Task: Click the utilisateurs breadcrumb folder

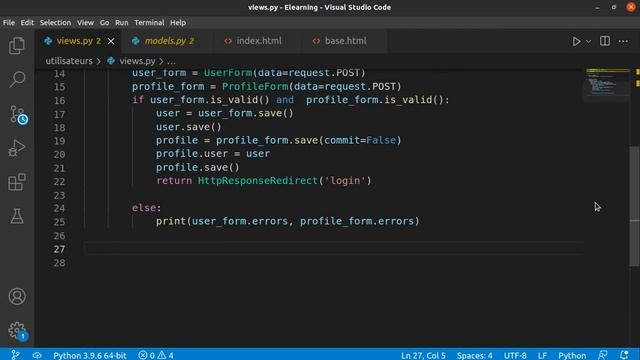Action: [69, 61]
